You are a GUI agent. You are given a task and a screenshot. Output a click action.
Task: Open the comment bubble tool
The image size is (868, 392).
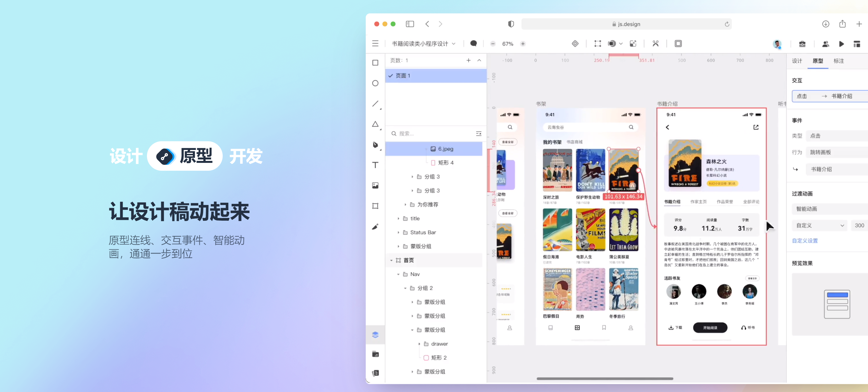[x=473, y=44]
